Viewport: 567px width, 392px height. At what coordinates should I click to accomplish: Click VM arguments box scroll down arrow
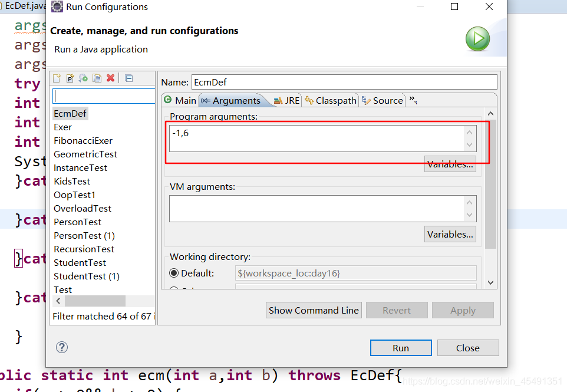(x=469, y=215)
